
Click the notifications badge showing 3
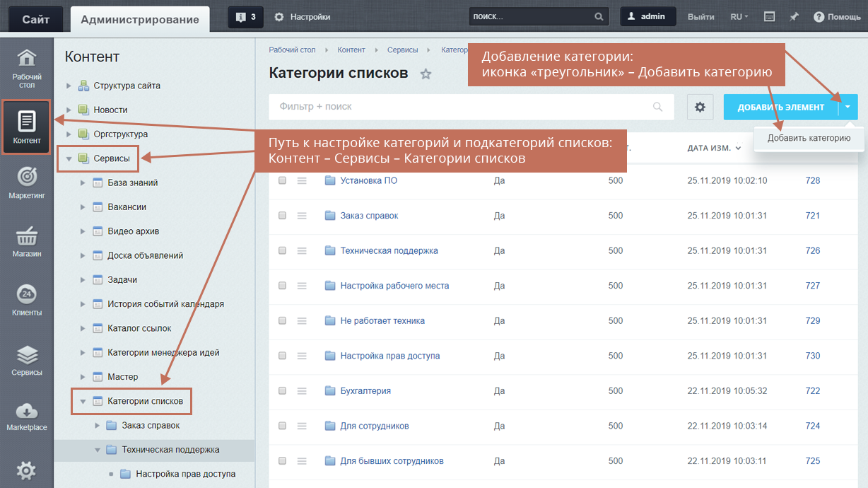246,16
